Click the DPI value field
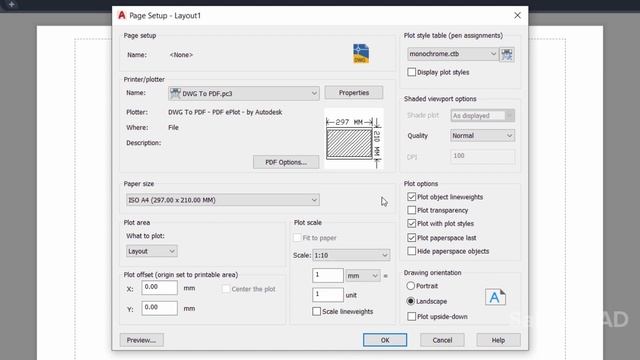This screenshot has width=640, height=360. [482, 156]
